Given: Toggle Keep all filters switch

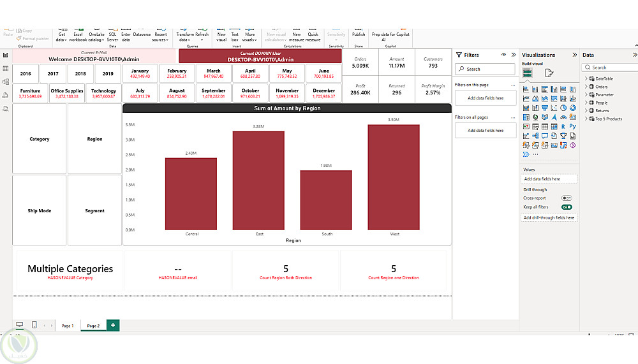Looking at the screenshot, I should coord(567,207).
